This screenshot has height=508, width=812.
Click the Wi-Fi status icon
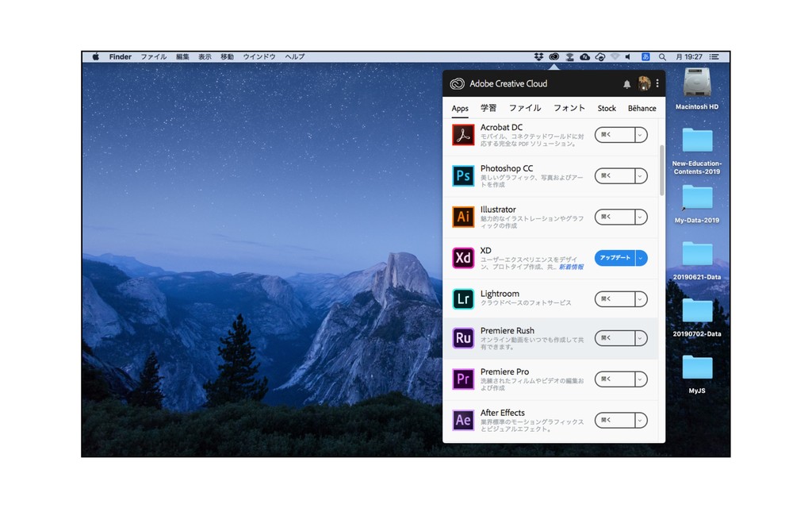(615, 56)
